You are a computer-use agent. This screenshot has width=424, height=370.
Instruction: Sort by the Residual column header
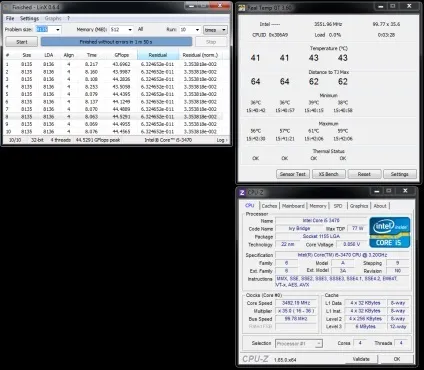[158, 55]
